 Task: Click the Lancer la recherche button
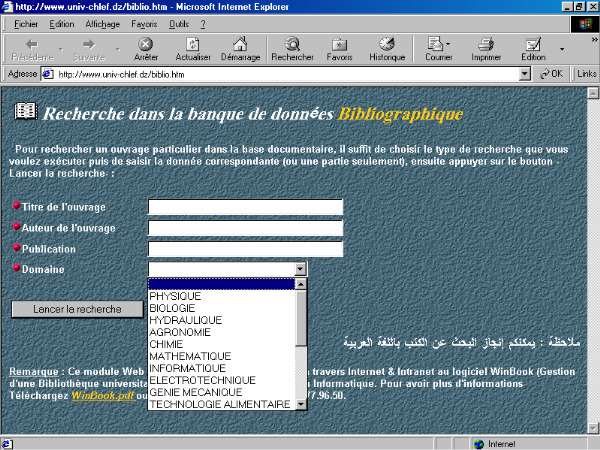77,309
